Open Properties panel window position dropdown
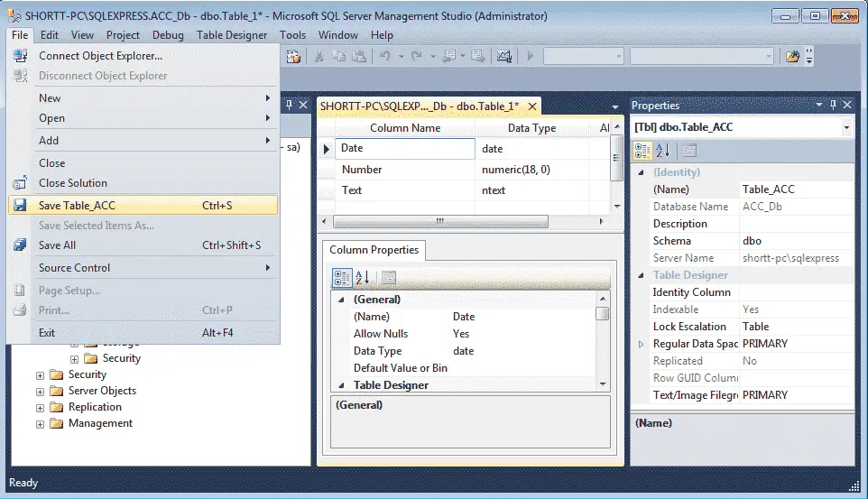The width and height of the screenshot is (868, 499). point(819,105)
